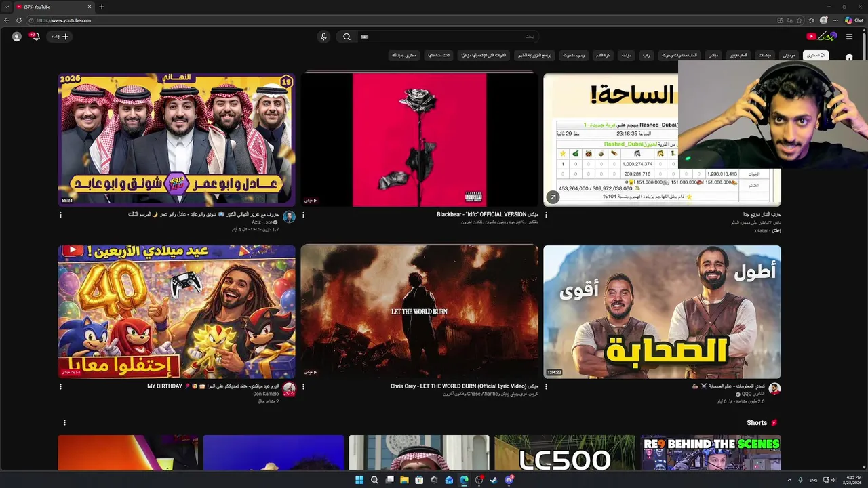The width and height of the screenshot is (868, 488).
Task: Click the QQQ channel avatar
Action: tap(774, 389)
